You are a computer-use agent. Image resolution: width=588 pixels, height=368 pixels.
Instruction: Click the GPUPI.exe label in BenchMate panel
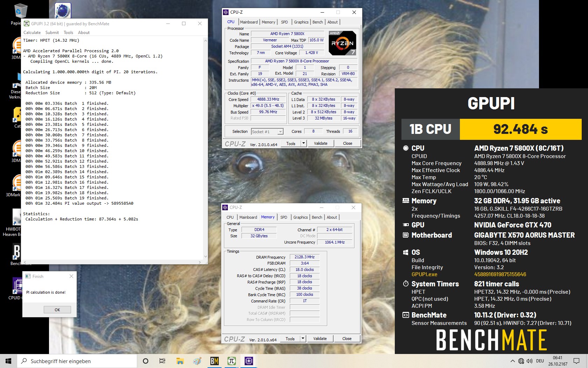click(424, 274)
